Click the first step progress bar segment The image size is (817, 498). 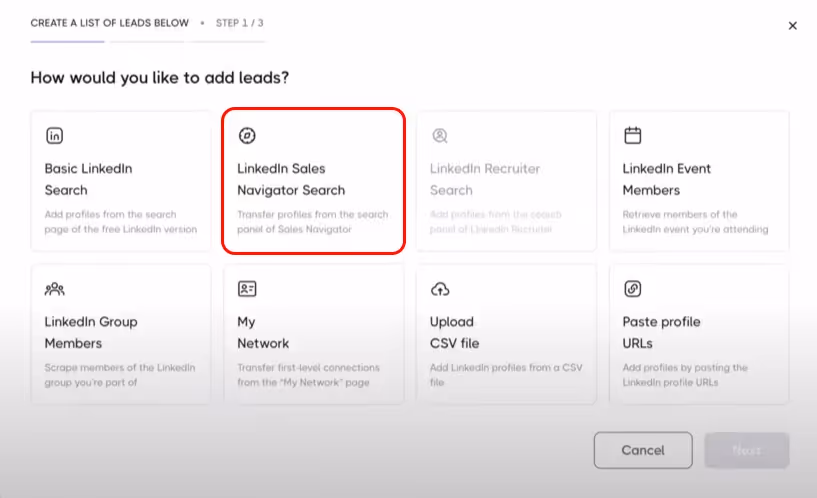click(68, 42)
